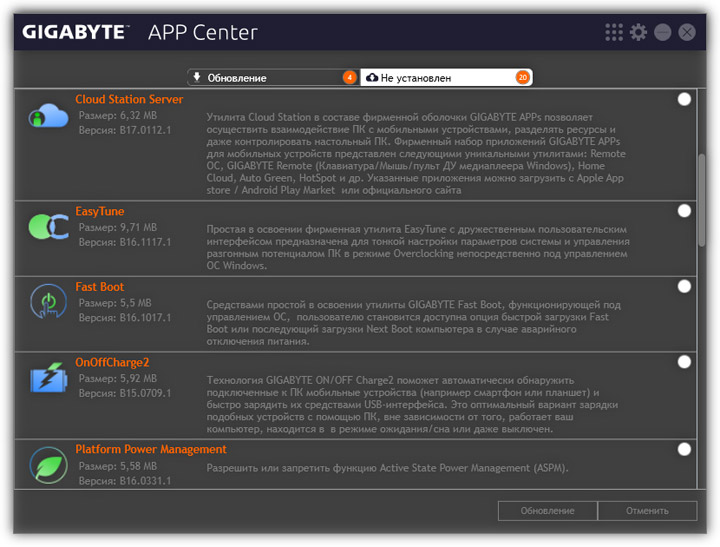Click the GIGABYTE logo
This screenshot has height=547, width=720.
pos(76,32)
